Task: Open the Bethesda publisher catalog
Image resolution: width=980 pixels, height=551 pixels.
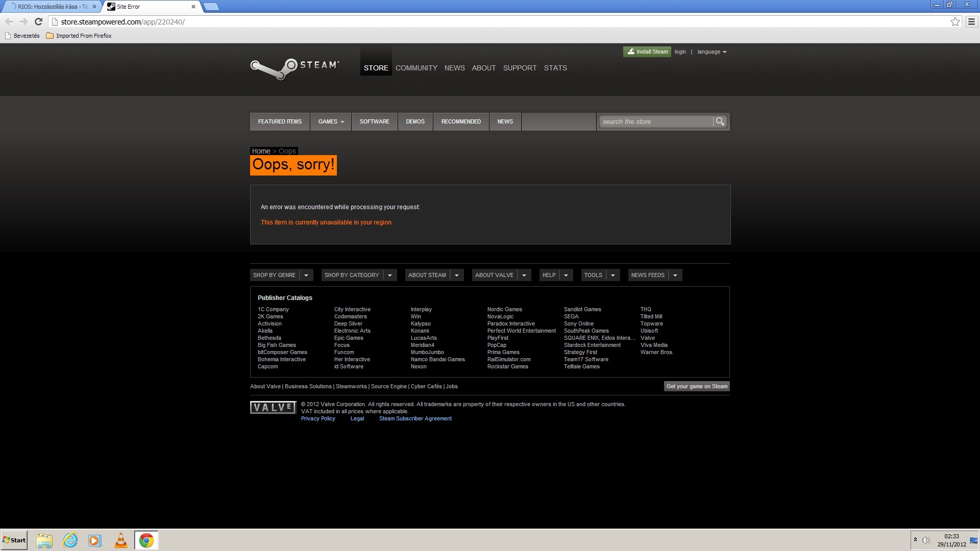Action: [x=269, y=338]
